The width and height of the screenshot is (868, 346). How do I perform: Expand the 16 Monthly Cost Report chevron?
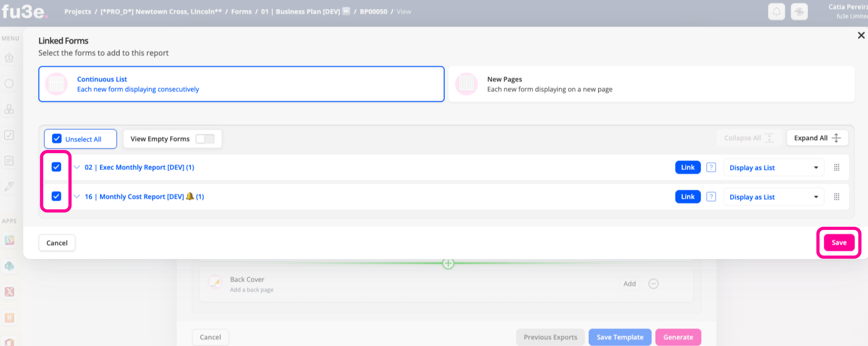[x=77, y=196]
